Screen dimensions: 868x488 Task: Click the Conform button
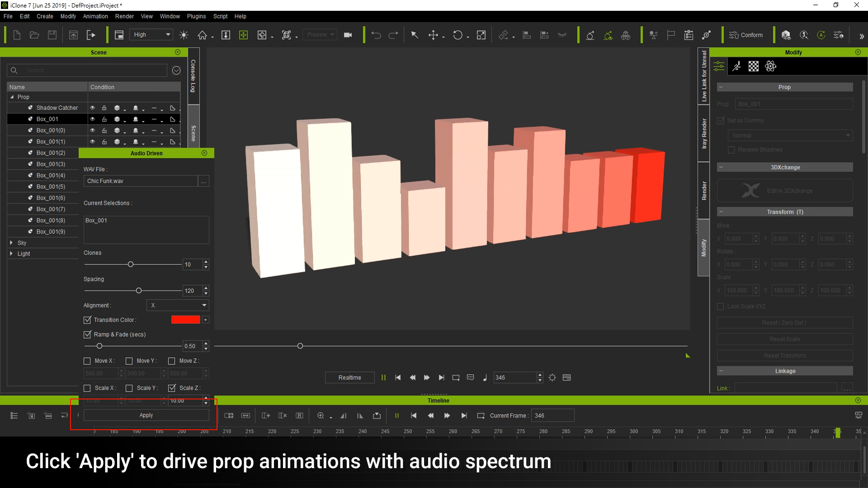[x=746, y=35]
